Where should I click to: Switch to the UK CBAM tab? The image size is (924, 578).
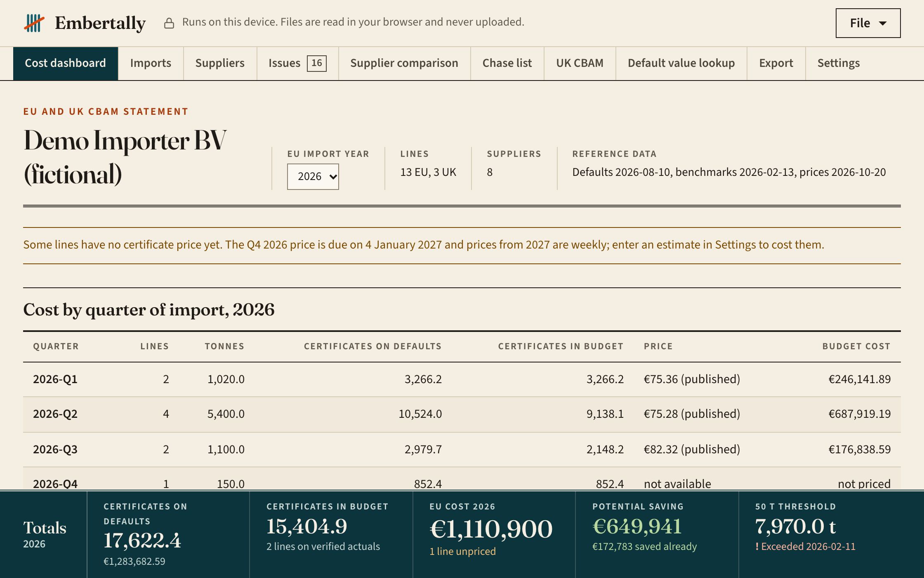point(580,63)
